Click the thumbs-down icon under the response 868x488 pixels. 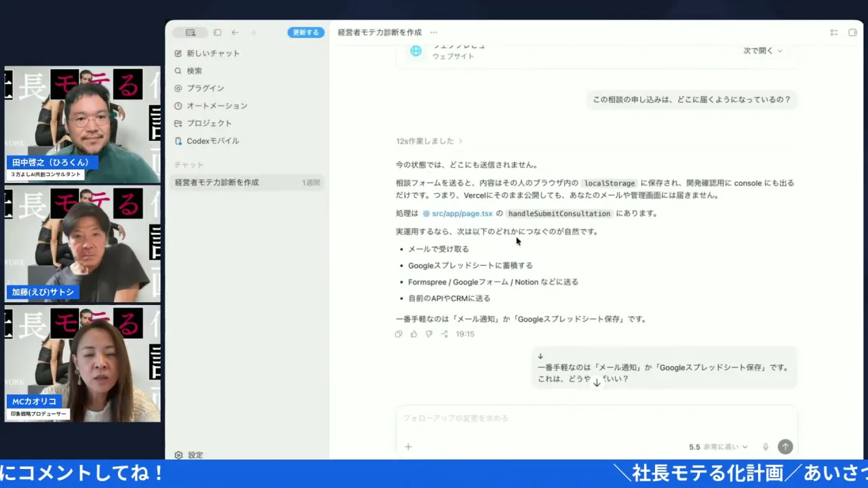click(429, 334)
